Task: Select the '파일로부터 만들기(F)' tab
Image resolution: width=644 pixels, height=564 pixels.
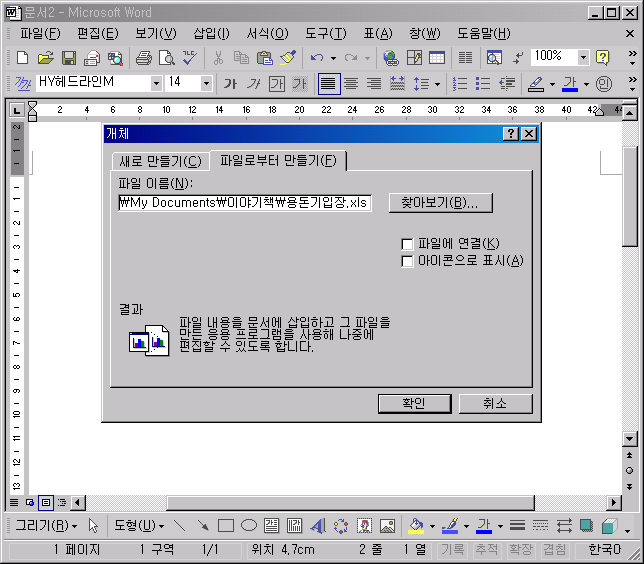Action: pyautogui.click(x=278, y=160)
